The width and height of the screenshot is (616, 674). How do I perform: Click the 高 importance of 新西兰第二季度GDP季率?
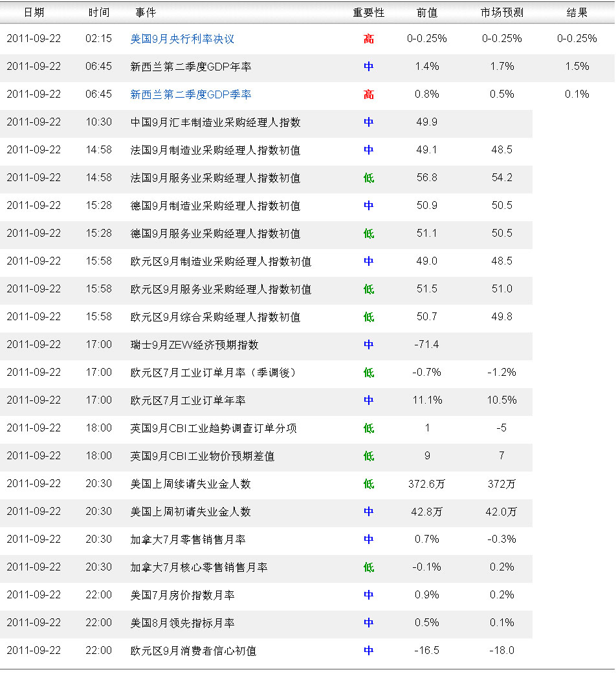(368, 94)
